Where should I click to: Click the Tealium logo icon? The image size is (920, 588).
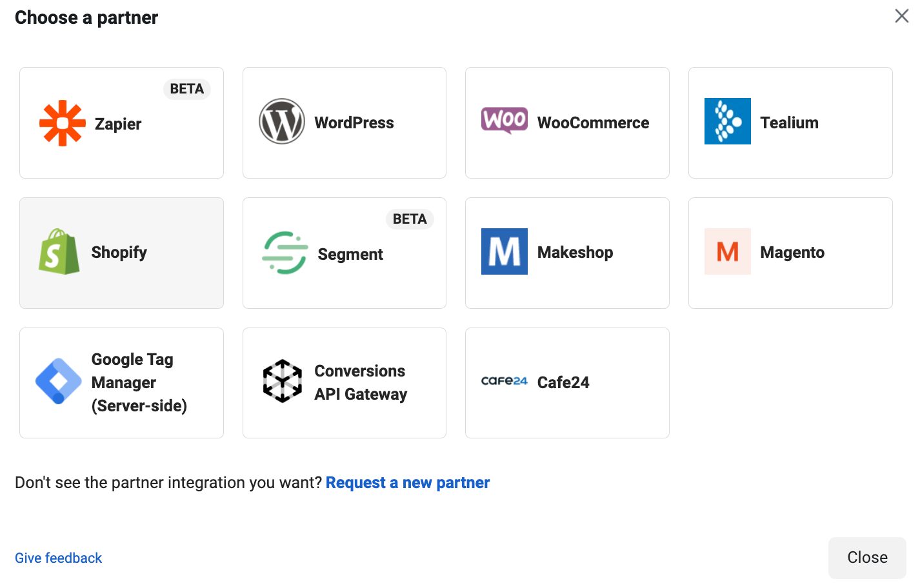(727, 121)
